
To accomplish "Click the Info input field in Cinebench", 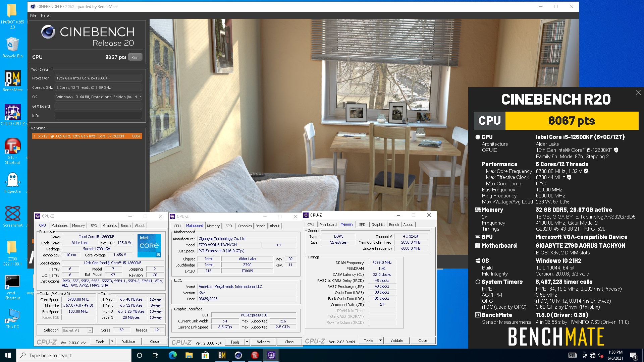I will (x=98, y=116).
